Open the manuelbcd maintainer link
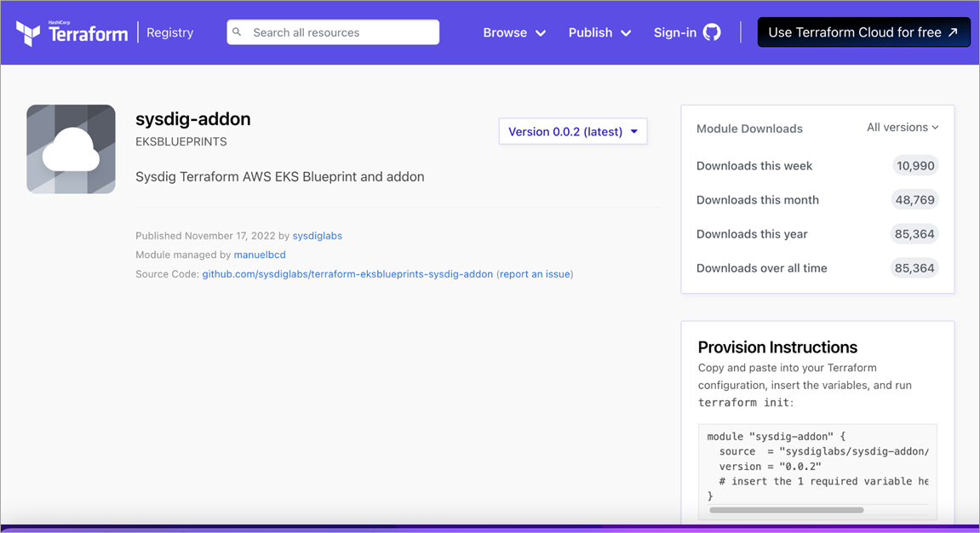Viewport: 980px width, 533px height. coord(260,255)
